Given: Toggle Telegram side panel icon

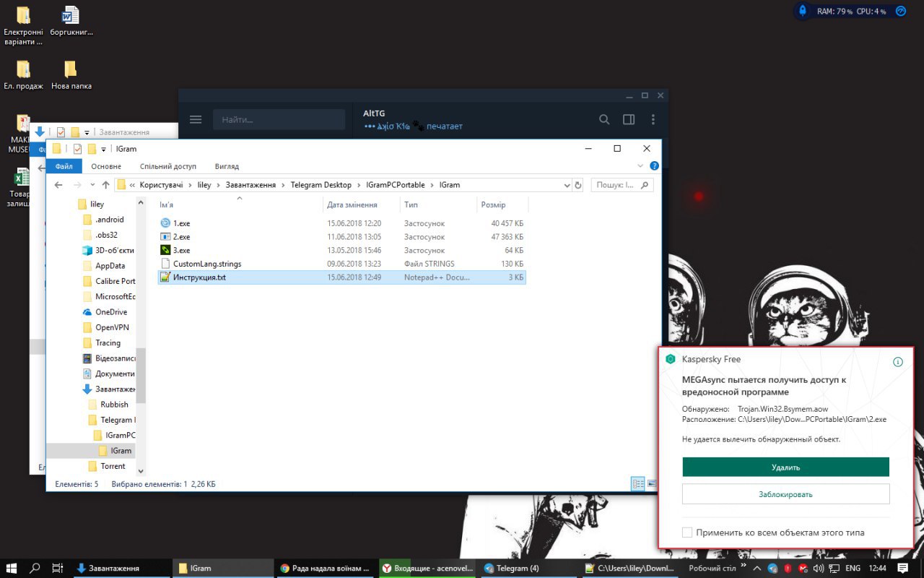Looking at the screenshot, I should pyautogui.click(x=629, y=119).
